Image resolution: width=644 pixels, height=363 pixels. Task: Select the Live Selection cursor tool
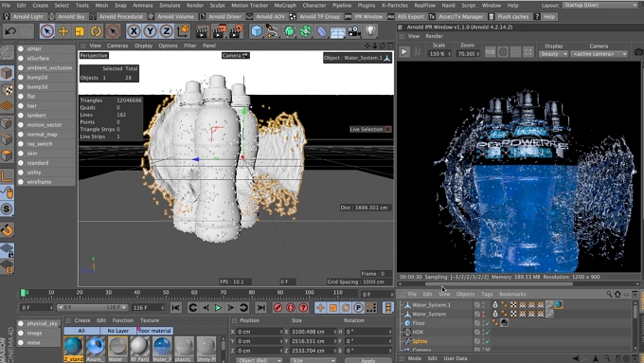click(47, 31)
